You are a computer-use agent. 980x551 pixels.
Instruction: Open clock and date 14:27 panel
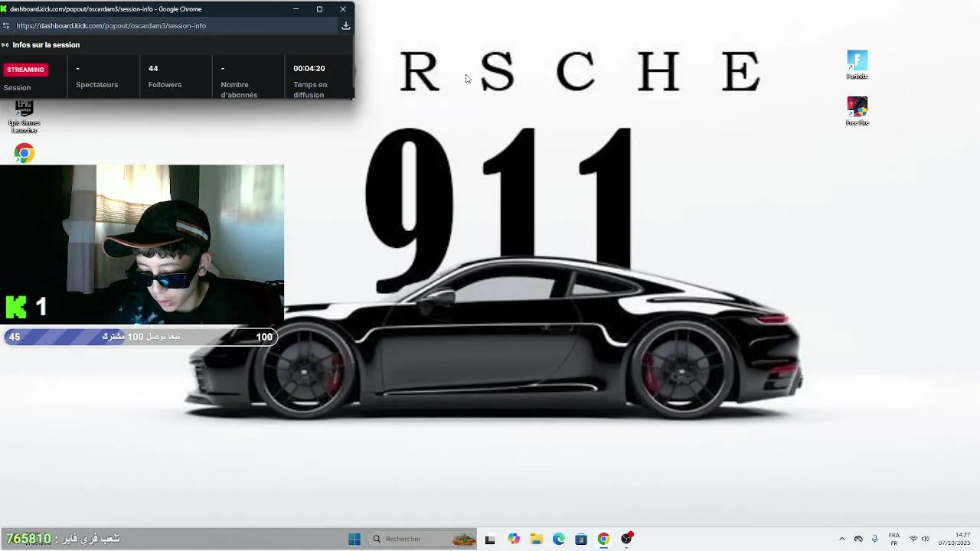954,539
